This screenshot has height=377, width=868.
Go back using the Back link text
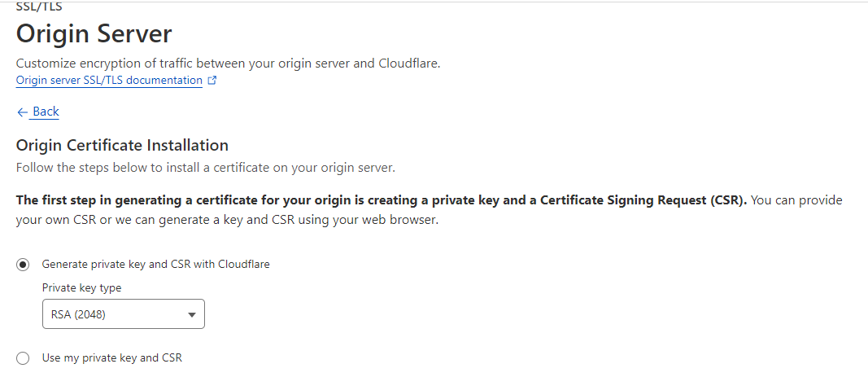(x=46, y=112)
